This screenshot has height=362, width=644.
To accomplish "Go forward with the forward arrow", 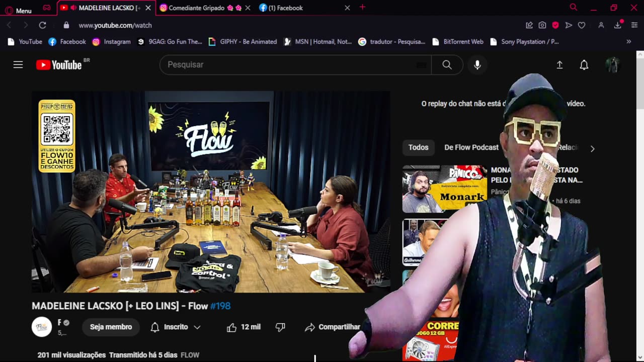I will pyautogui.click(x=26, y=25).
